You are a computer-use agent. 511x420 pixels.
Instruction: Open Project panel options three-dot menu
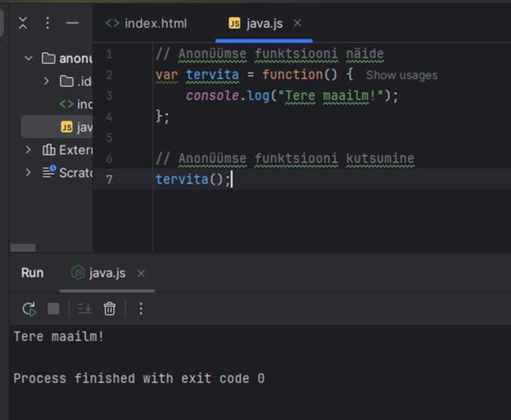pos(48,23)
